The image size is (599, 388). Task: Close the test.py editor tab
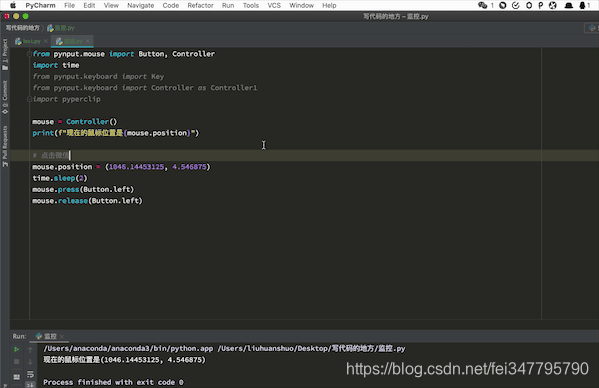46,41
